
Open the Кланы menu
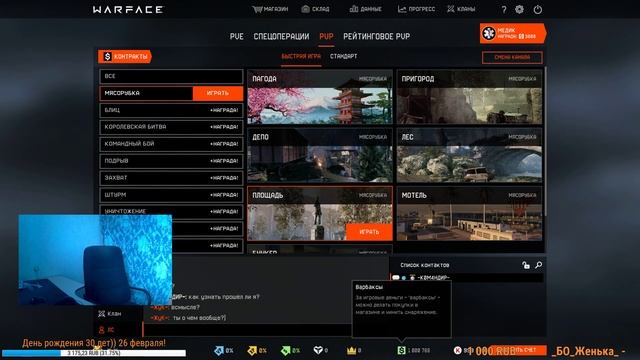[461, 9]
